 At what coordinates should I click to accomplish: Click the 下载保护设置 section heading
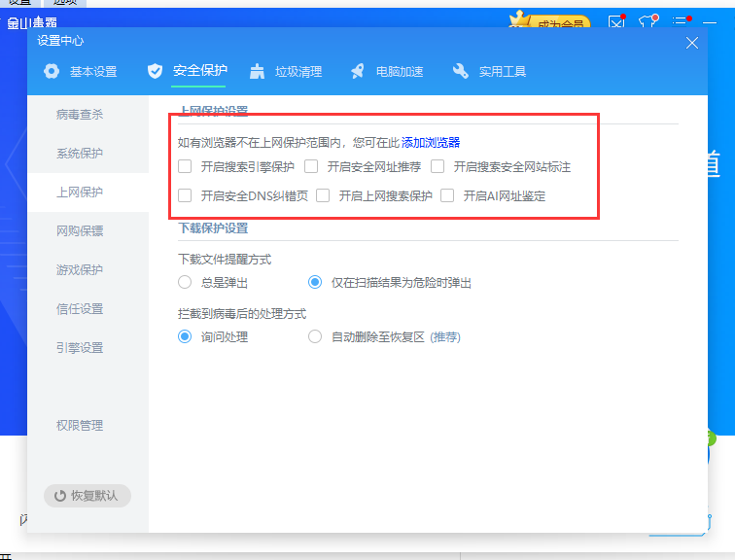tap(213, 228)
